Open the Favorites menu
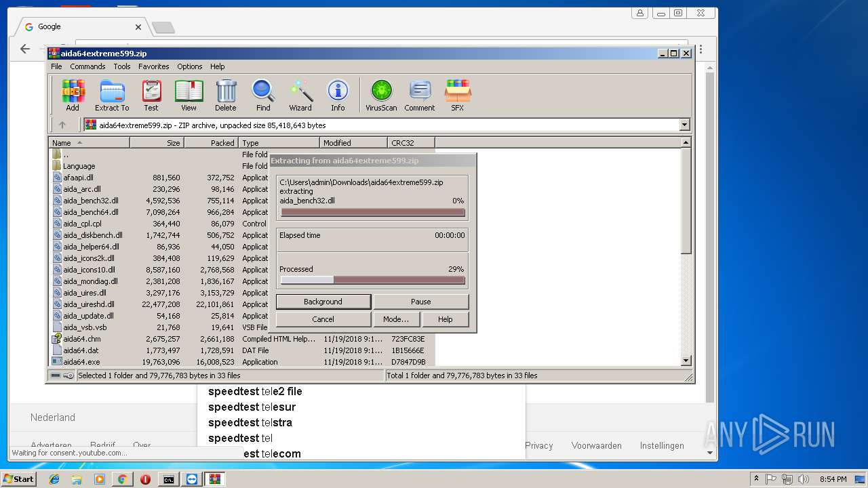 [154, 66]
